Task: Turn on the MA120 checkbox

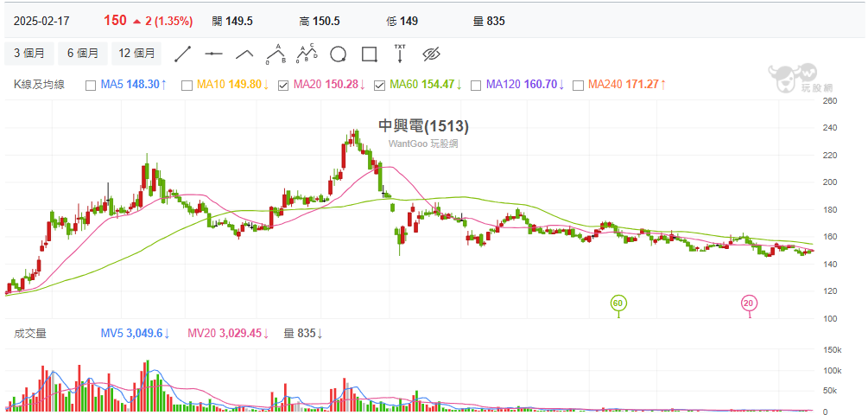Action: coord(476,85)
